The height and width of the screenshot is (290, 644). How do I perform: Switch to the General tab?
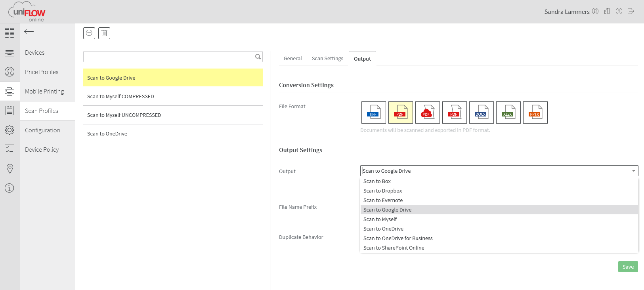[293, 59]
